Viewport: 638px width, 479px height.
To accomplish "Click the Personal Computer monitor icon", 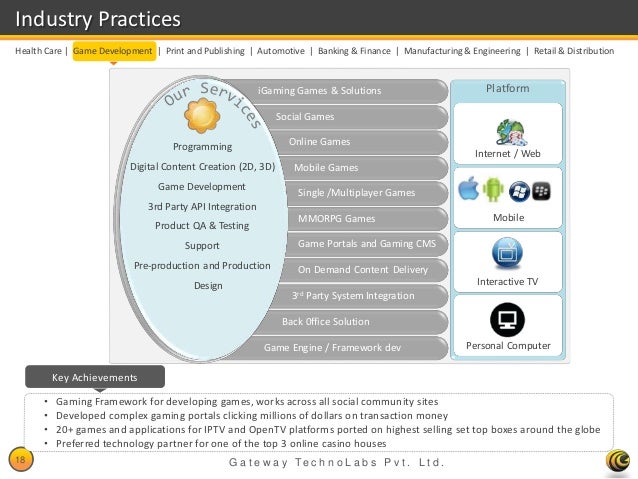I will [x=507, y=319].
